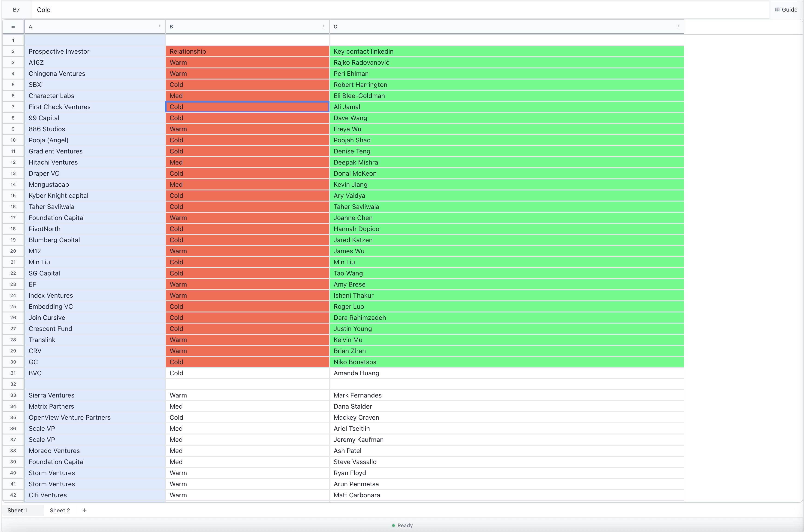
Task: Click 'Amy Brese' cell
Action: 507,284
